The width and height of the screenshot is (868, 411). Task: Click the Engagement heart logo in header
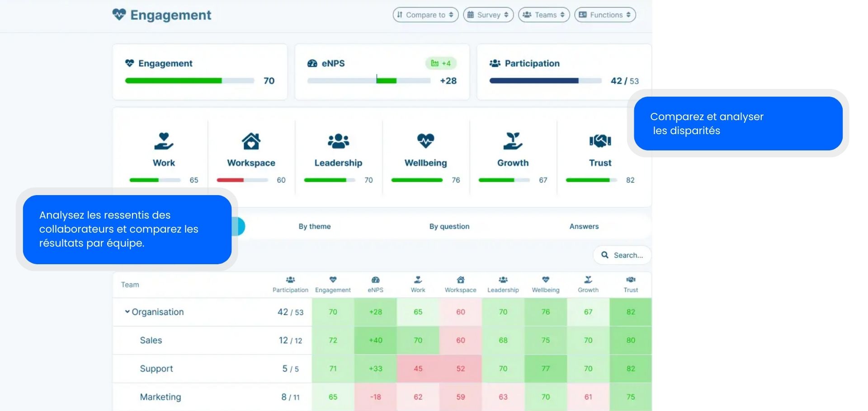pos(119,14)
